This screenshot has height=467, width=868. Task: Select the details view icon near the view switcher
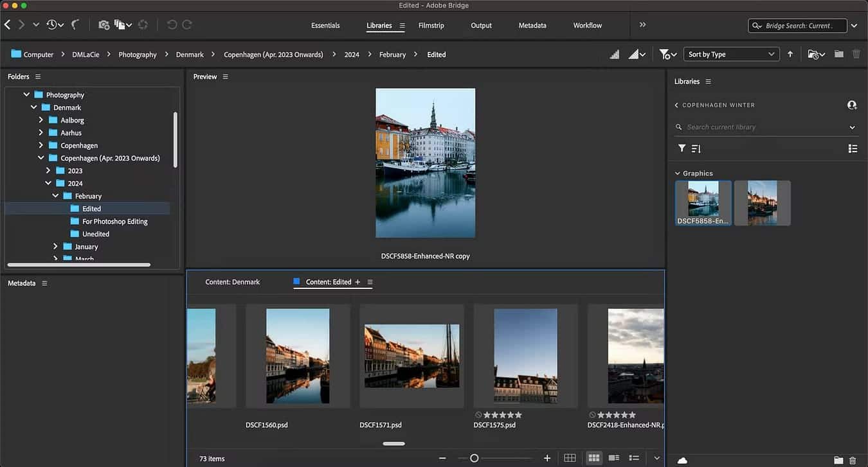click(x=613, y=457)
